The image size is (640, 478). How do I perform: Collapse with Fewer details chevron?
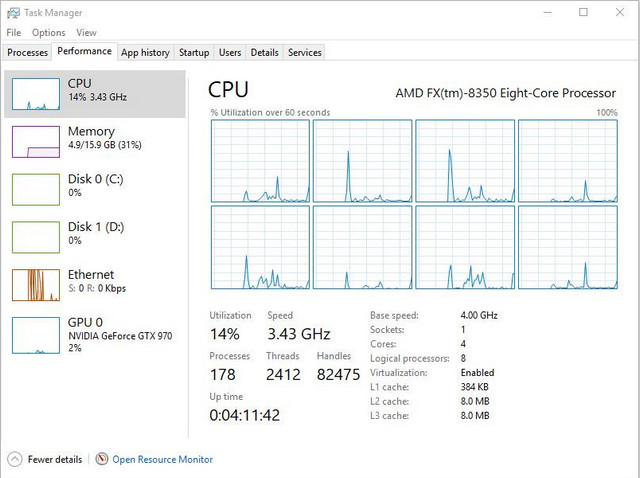pos(14,459)
